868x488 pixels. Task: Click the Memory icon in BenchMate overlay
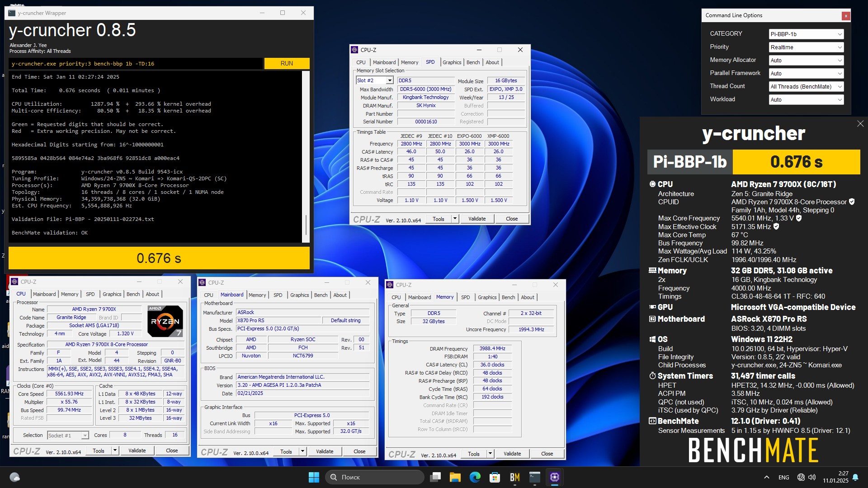[x=652, y=270]
